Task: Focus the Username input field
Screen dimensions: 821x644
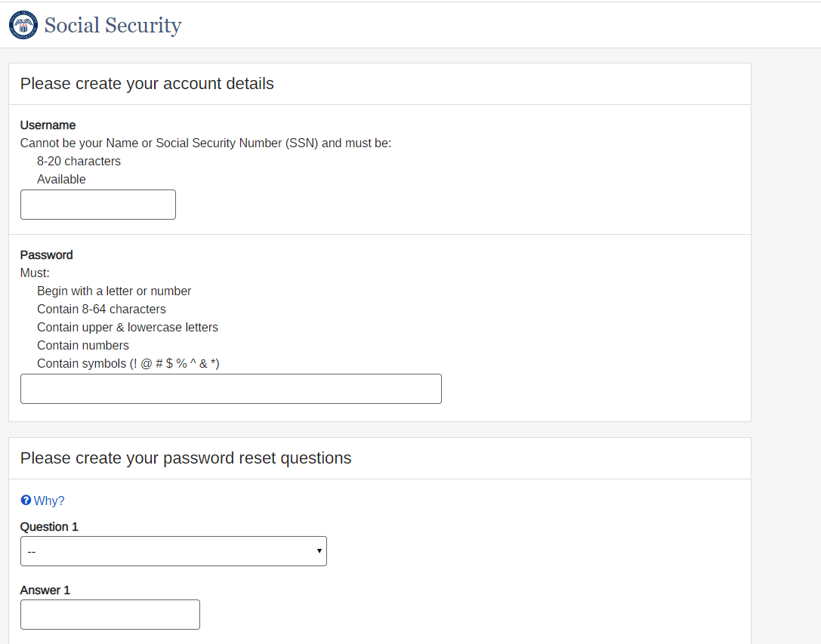Action: click(x=98, y=205)
